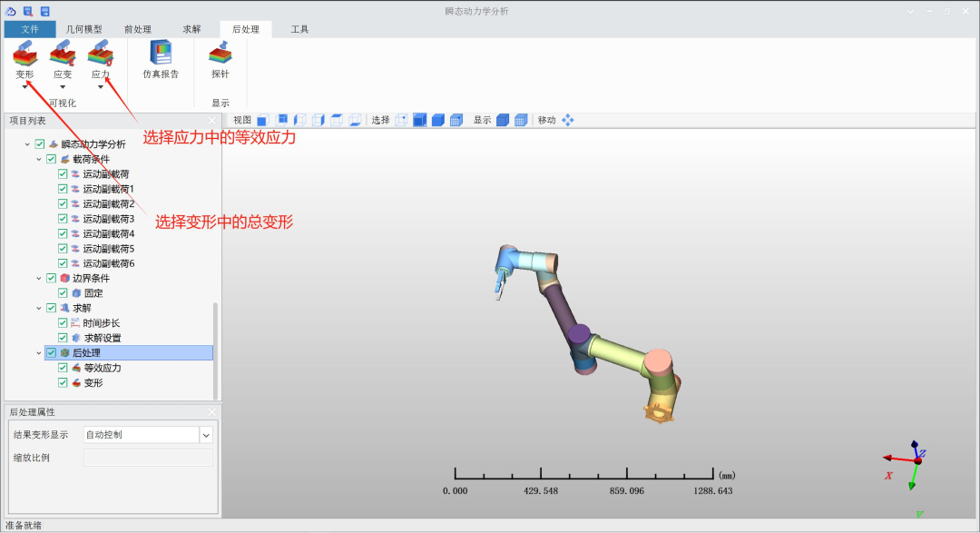Switch to the 前处理 tab
Viewport: 980px width, 533px height.
[138, 29]
